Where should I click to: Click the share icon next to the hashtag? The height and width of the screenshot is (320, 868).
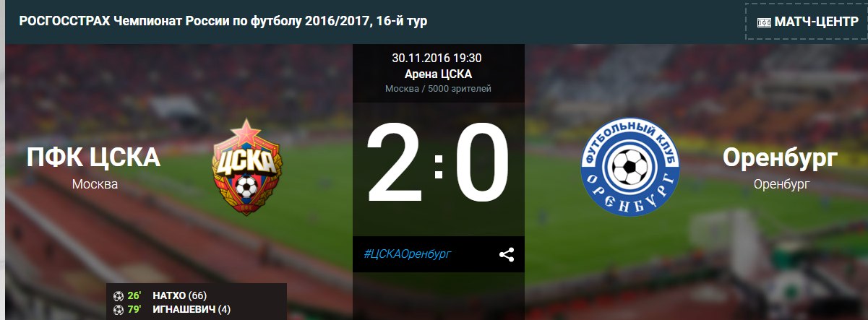point(507,254)
